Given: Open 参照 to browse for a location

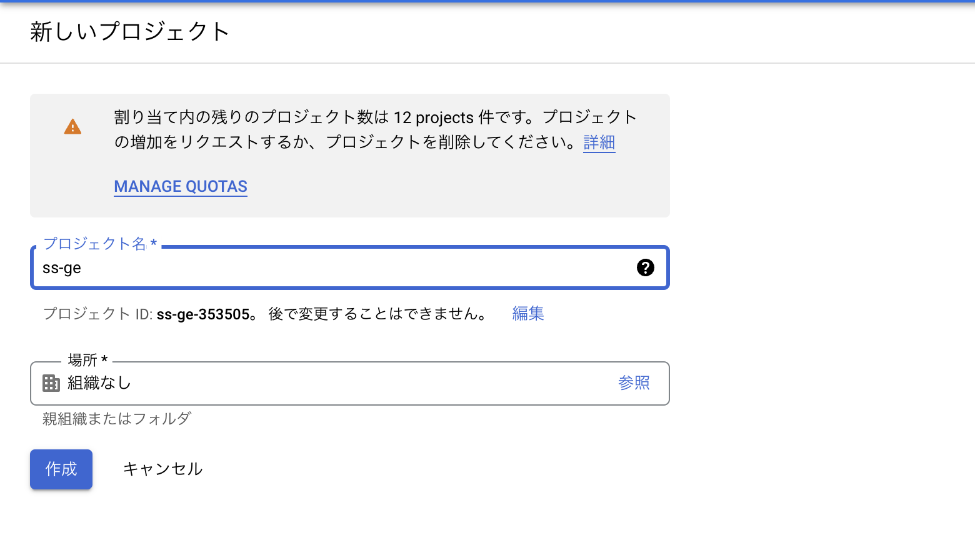Looking at the screenshot, I should (x=633, y=382).
